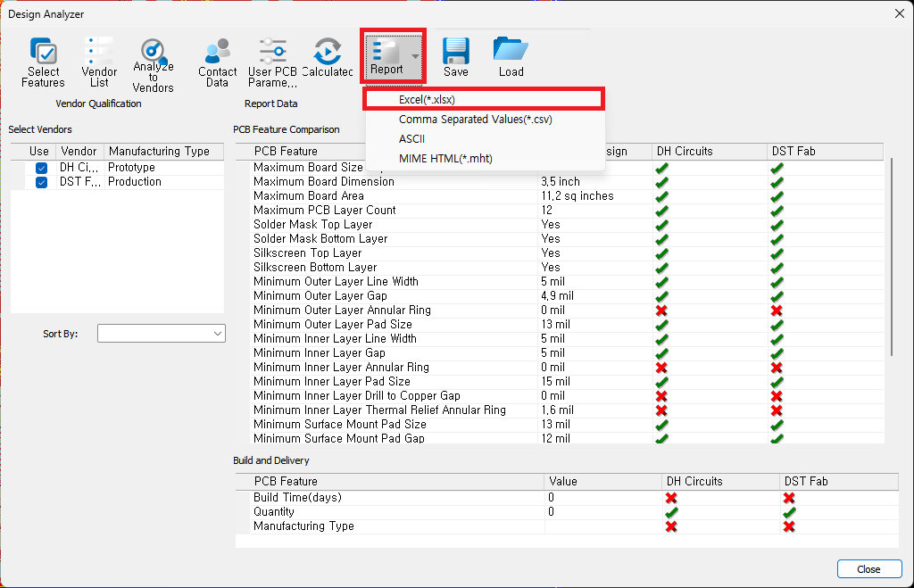
Task: Run Analyze to Vendors
Action: point(153,65)
